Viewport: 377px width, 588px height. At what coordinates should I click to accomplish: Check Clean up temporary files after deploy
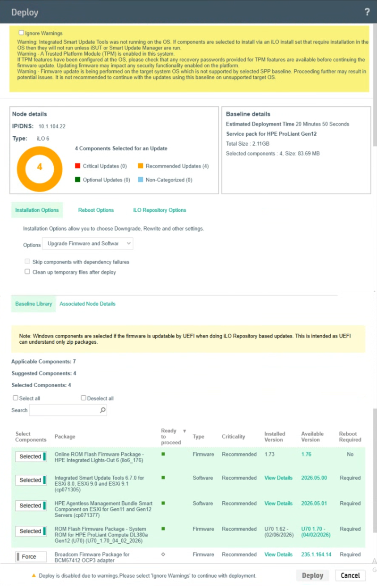point(27,272)
